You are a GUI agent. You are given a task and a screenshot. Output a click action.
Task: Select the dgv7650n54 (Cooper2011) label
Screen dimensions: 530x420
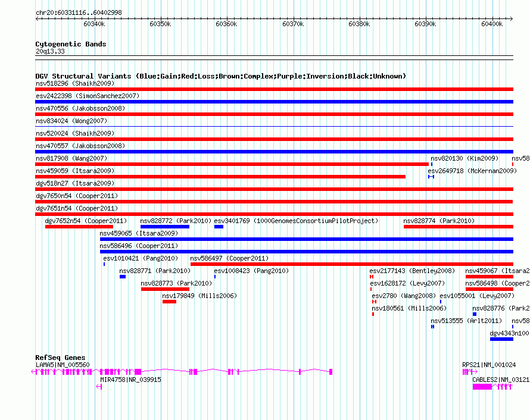(77, 196)
